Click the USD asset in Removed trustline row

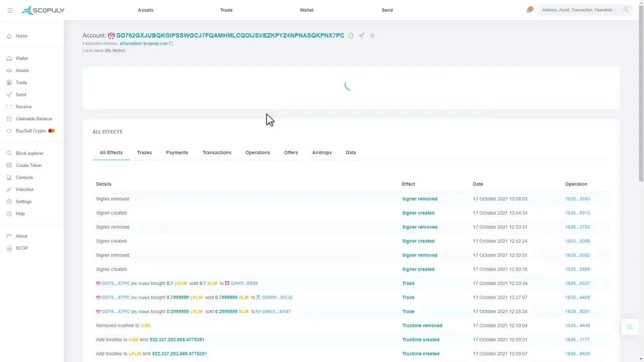coord(145,326)
